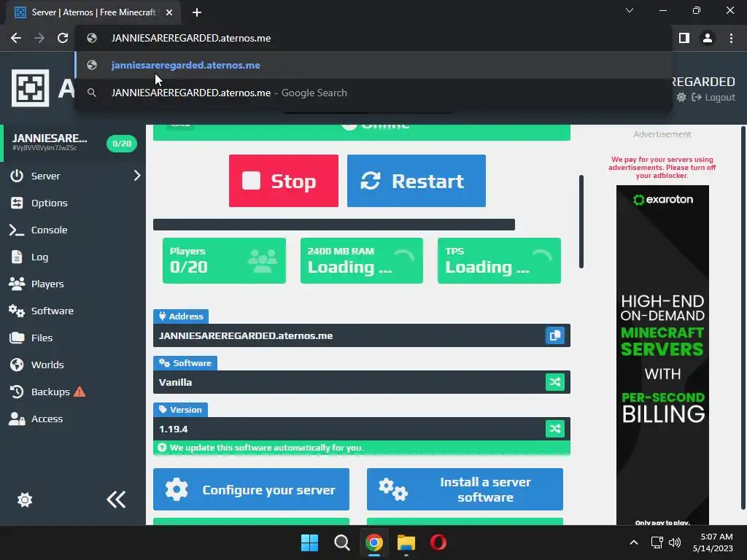This screenshot has width=747, height=560.
Task: Click the automatic update notice
Action: (362, 448)
